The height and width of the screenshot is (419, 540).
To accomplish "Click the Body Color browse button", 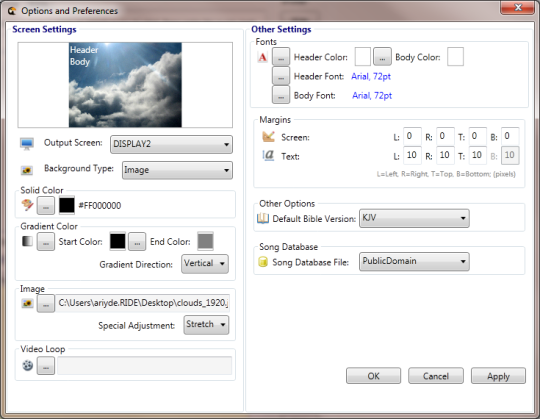I will pyautogui.click(x=382, y=56).
